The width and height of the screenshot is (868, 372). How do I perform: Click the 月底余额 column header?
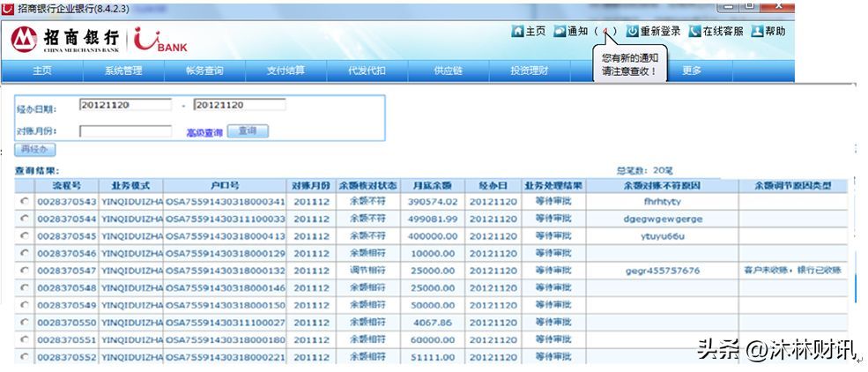tap(433, 185)
